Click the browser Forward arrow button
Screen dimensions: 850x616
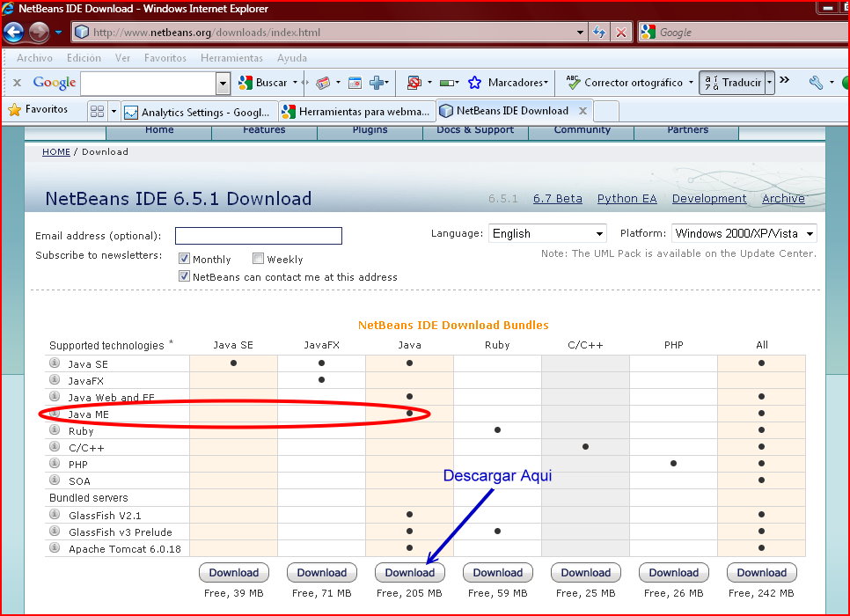[39, 32]
